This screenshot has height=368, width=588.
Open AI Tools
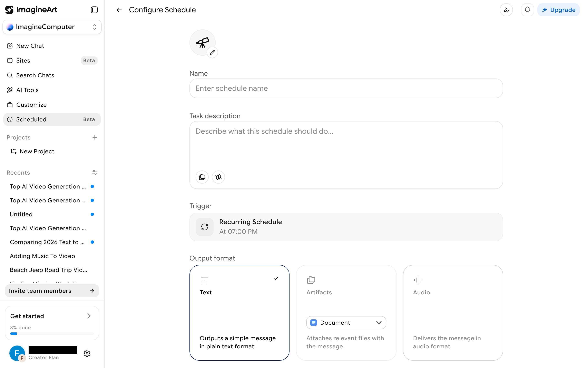[x=52, y=90]
